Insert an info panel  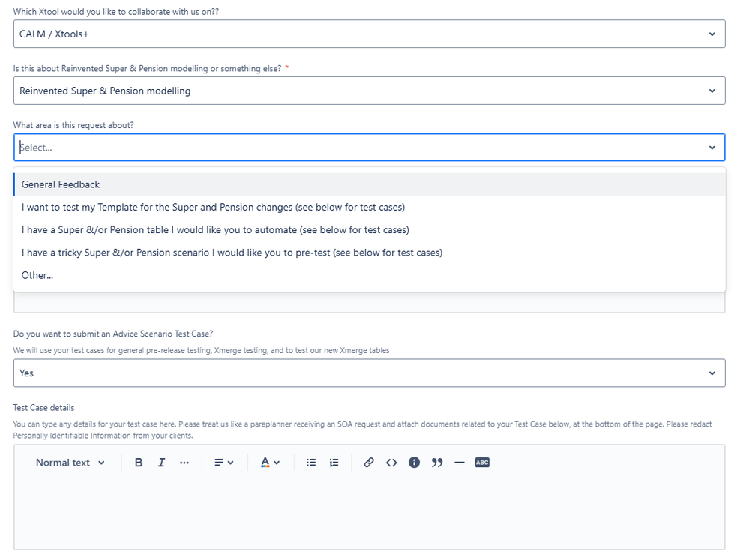pos(414,463)
